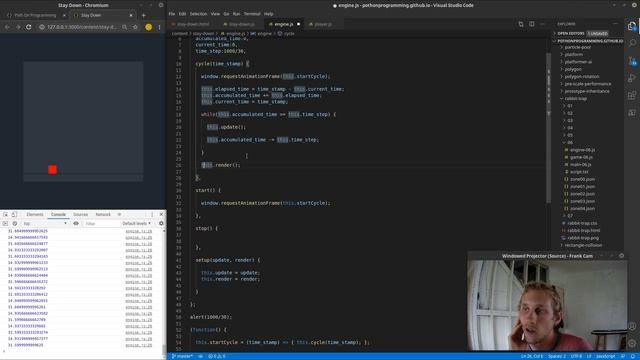Screen dimensions: 640x360
Task: Activate DevTools inspect element picker
Action: tap(5, 214)
